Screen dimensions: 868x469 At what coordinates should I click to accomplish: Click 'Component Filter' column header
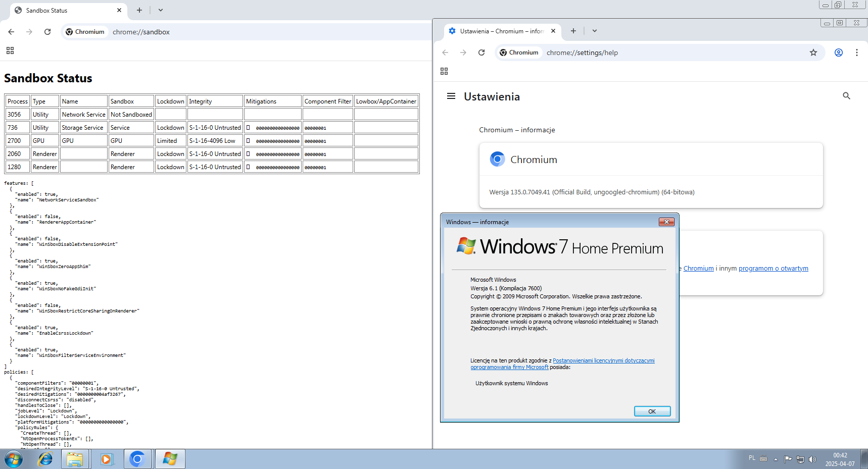328,101
